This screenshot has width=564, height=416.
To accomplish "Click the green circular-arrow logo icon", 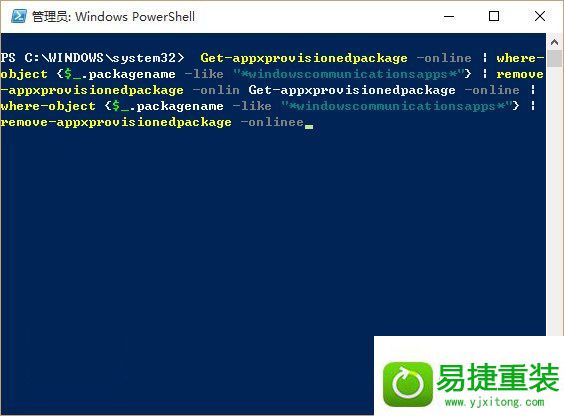I will pyautogui.click(x=408, y=384).
